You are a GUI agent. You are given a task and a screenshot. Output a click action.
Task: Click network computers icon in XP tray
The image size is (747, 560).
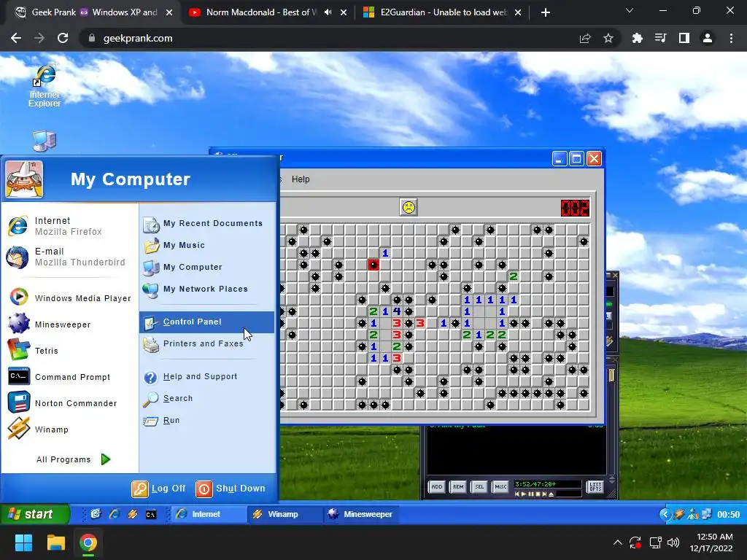pos(707,514)
